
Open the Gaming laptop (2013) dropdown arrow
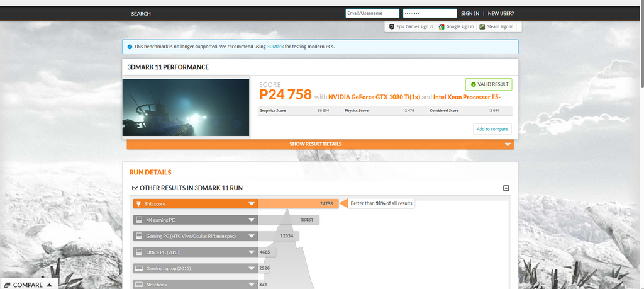(x=252, y=268)
